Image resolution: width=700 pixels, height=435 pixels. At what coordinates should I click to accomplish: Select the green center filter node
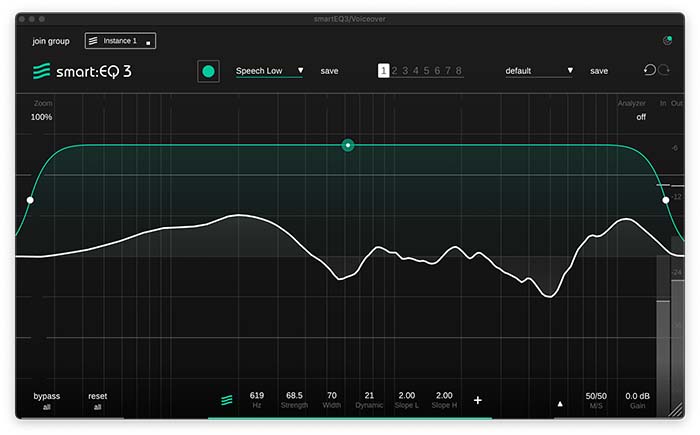point(348,145)
